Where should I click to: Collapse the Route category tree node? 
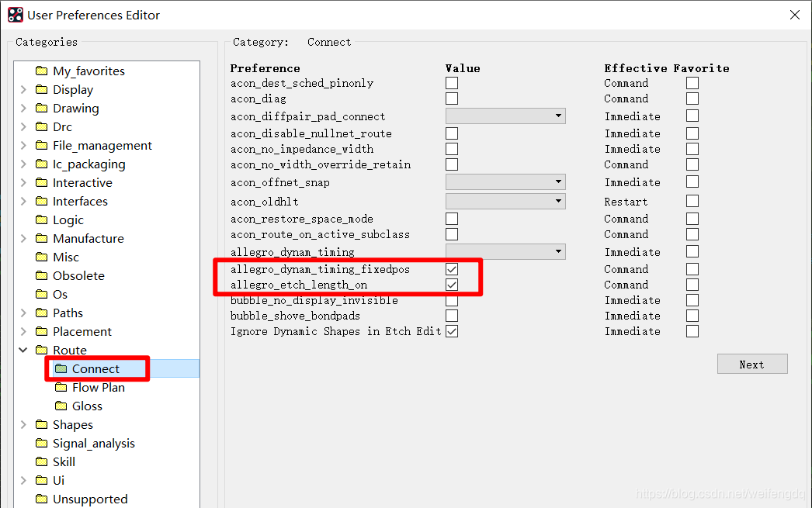23,351
